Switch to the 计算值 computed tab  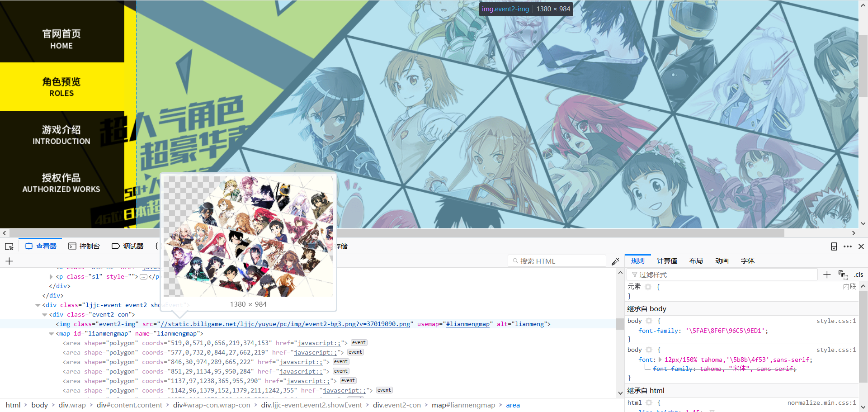click(x=667, y=261)
